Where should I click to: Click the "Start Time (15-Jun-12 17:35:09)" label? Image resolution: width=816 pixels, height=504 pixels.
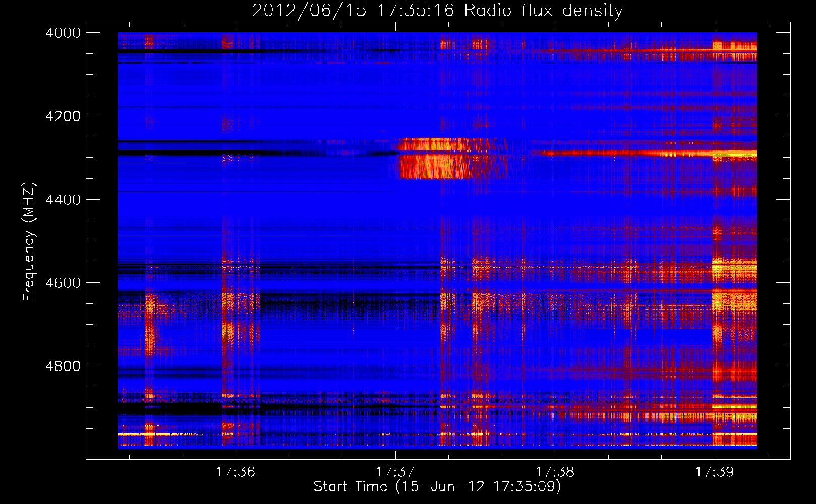click(437, 487)
